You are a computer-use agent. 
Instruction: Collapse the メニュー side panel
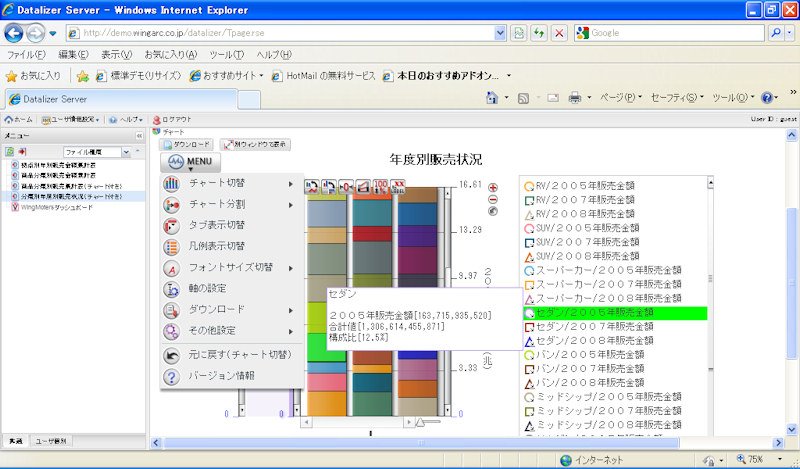click(x=139, y=136)
